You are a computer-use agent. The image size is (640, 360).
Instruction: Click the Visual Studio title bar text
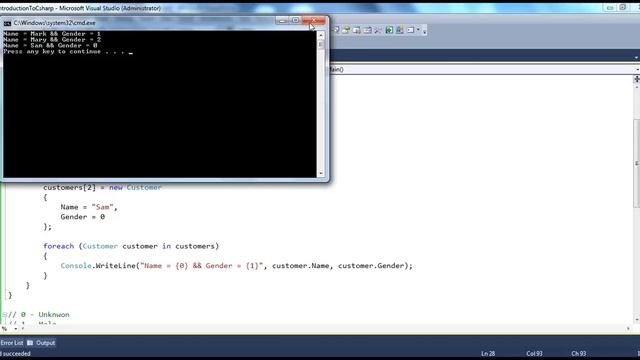80,8
